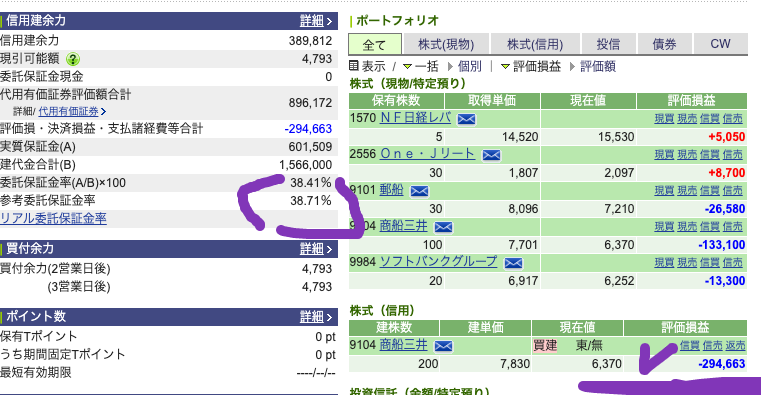
Task: Click 現買 for ソフトバンクグループ
Action: coord(664,263)
